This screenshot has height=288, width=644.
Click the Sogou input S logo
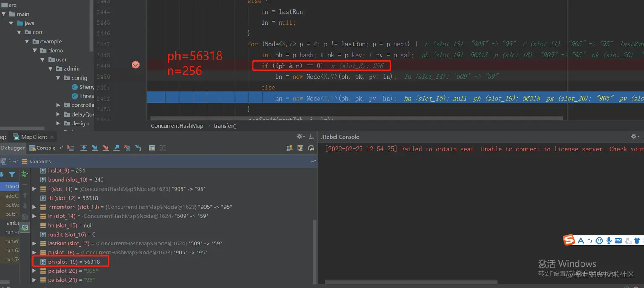click(569, 240)
